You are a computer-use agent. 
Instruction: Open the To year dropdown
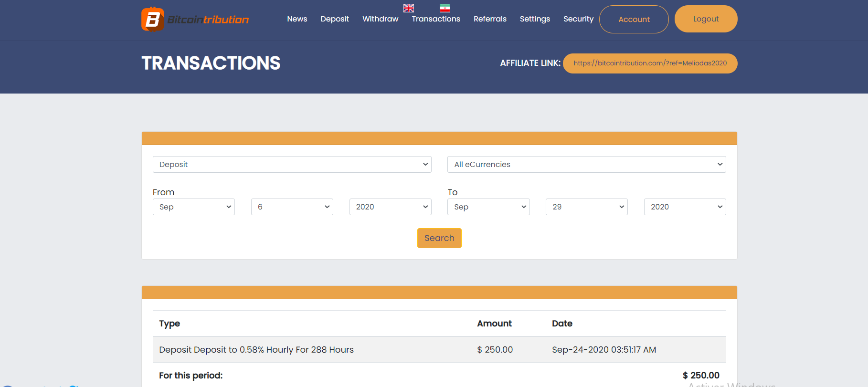click(x=685, y=207)
